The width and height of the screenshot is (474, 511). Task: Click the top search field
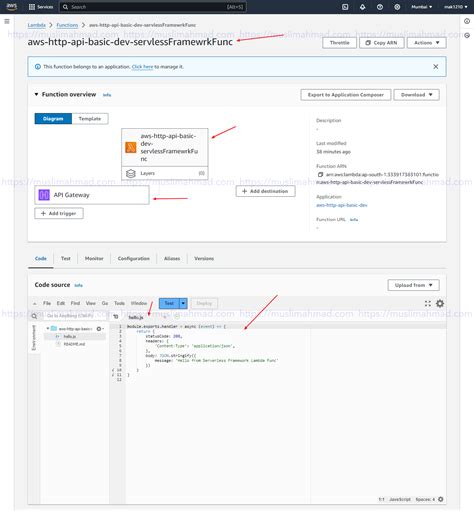(153, 7)
